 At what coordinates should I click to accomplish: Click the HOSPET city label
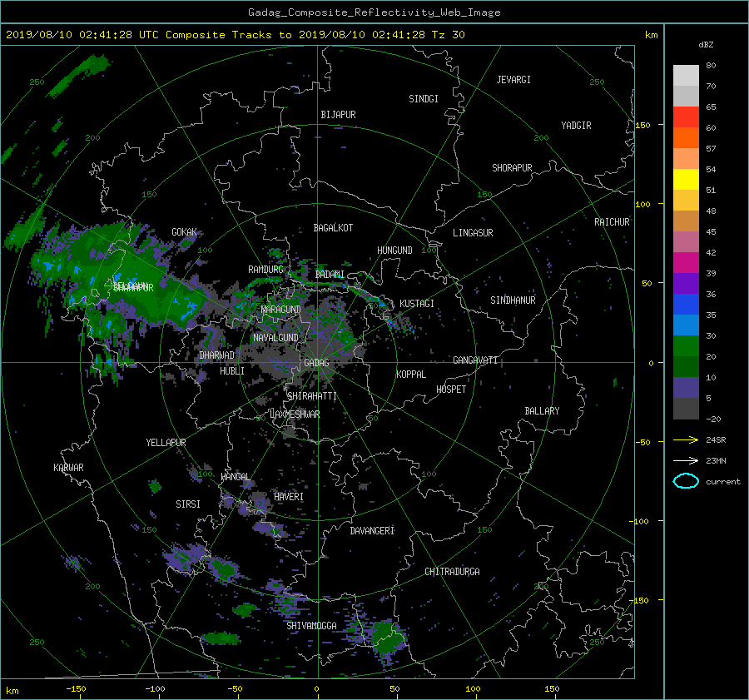click(451, 390)
